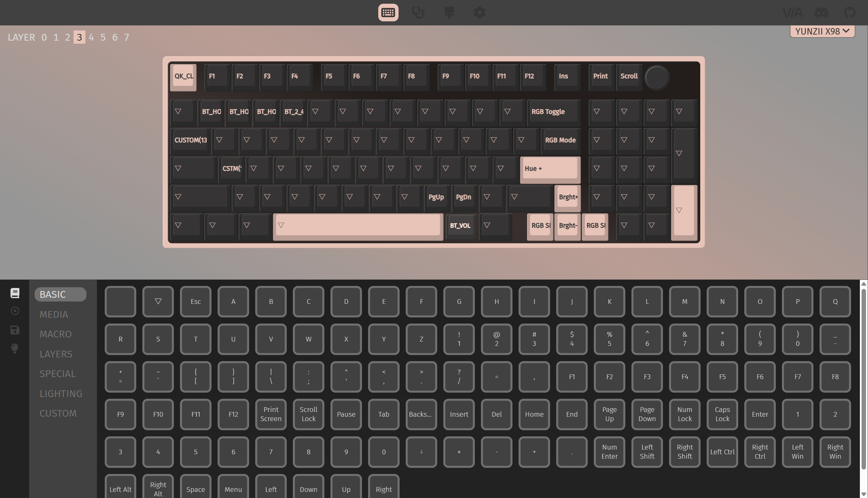Open the GitHub link icon
The height and width of the screenshot is (498, 868).
point(849,13)
